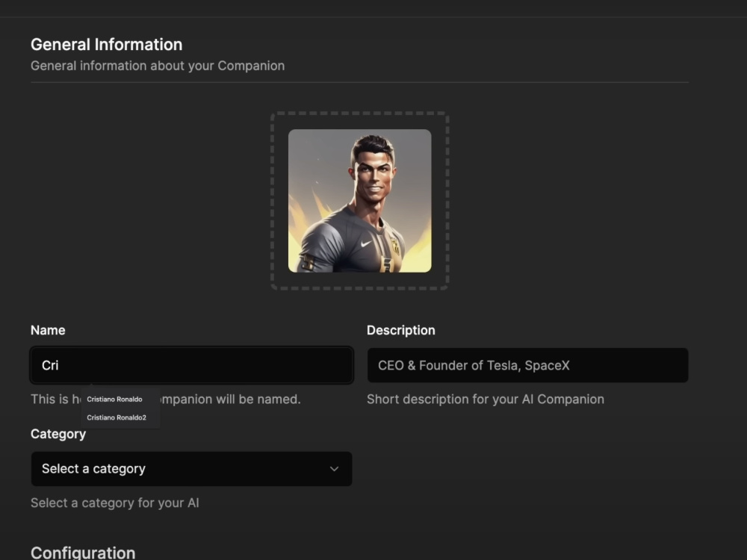Click the General Information heading

pos(106,44)
